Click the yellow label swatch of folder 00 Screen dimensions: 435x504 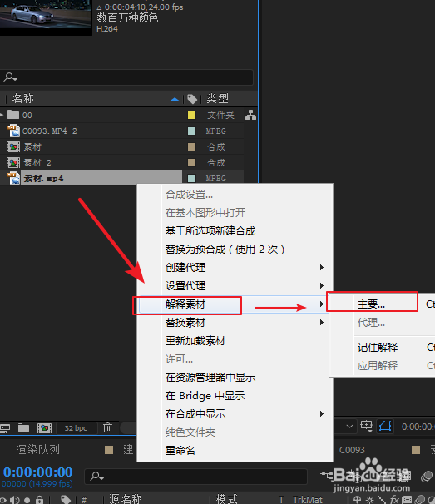pyautogui.click(x=191, y=115)
